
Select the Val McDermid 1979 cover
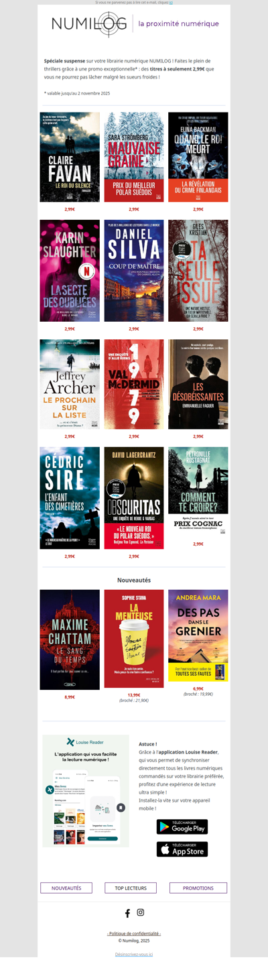coord(134,384)
